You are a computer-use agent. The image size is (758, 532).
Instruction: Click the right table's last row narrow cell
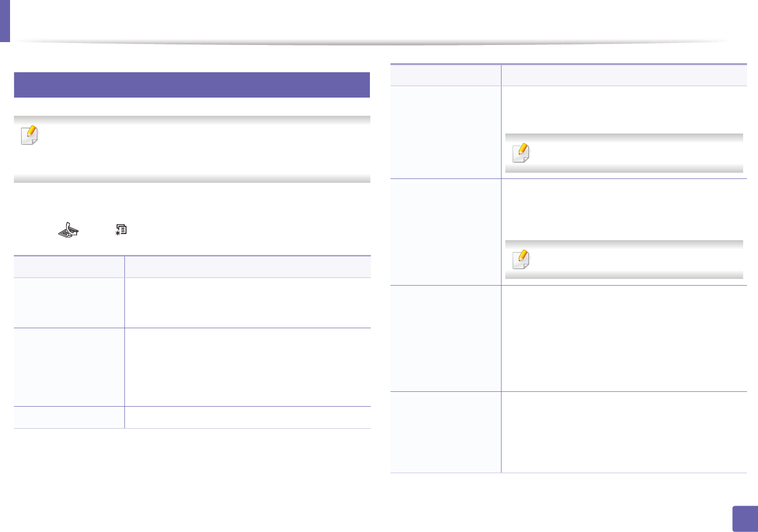coord(446,432)
